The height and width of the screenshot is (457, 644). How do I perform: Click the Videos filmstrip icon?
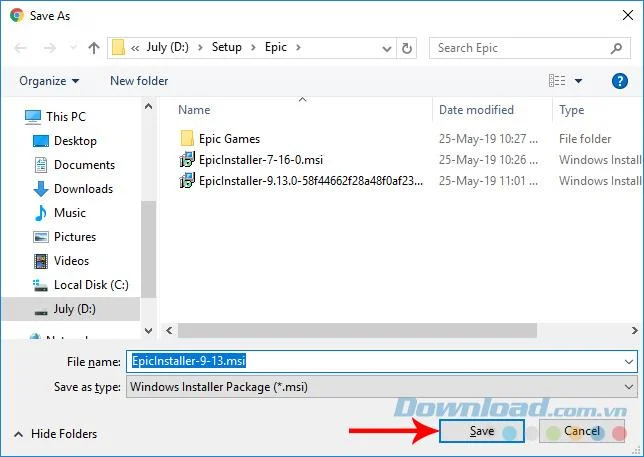tap(41, 261)
